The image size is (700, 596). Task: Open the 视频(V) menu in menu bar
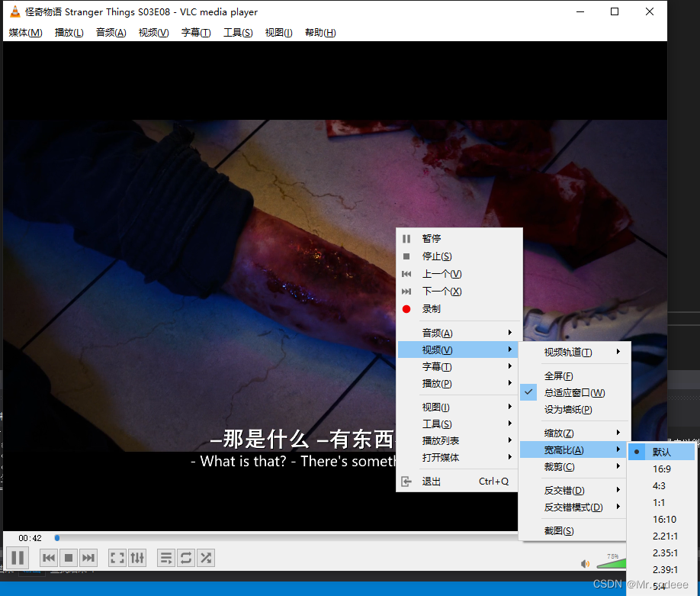point(153,33)
